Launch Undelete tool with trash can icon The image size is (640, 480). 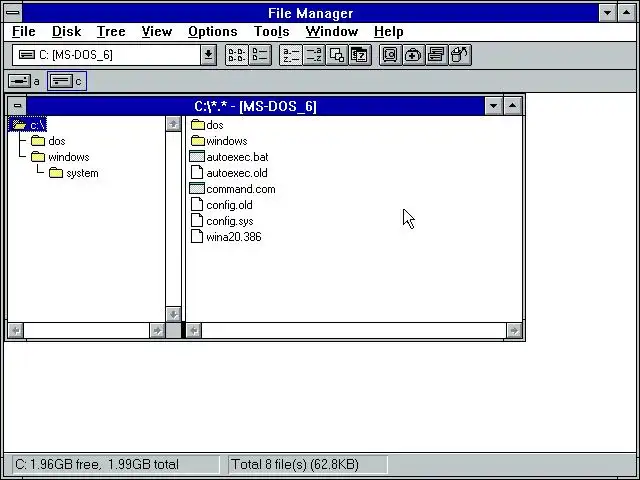[x=460, y=55]
